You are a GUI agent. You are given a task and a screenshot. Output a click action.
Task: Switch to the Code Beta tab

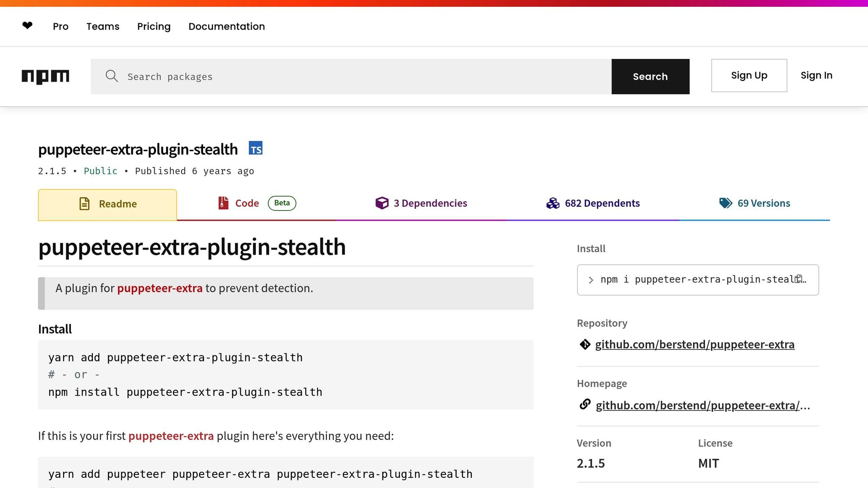247,203
